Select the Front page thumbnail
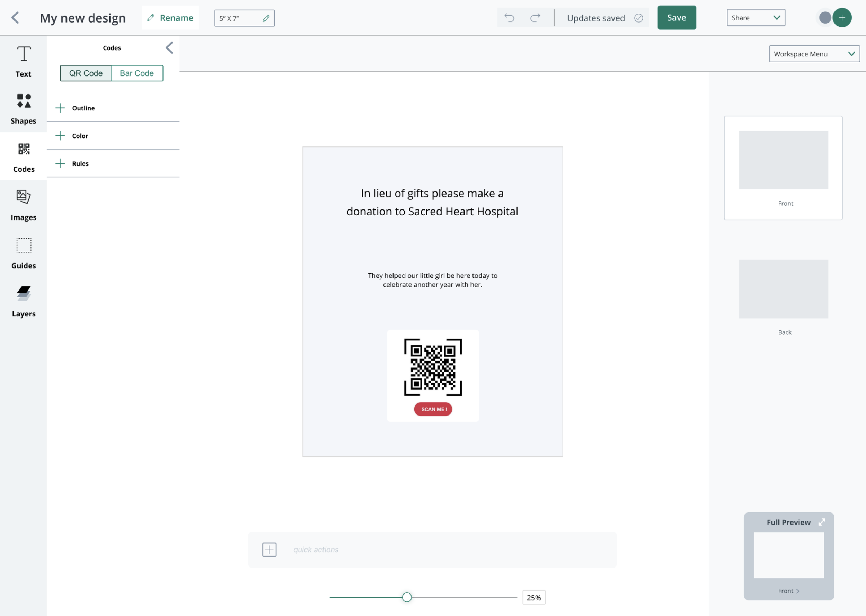Image resolution: width=866 pixels, height=616 pixels. (783, 168)
